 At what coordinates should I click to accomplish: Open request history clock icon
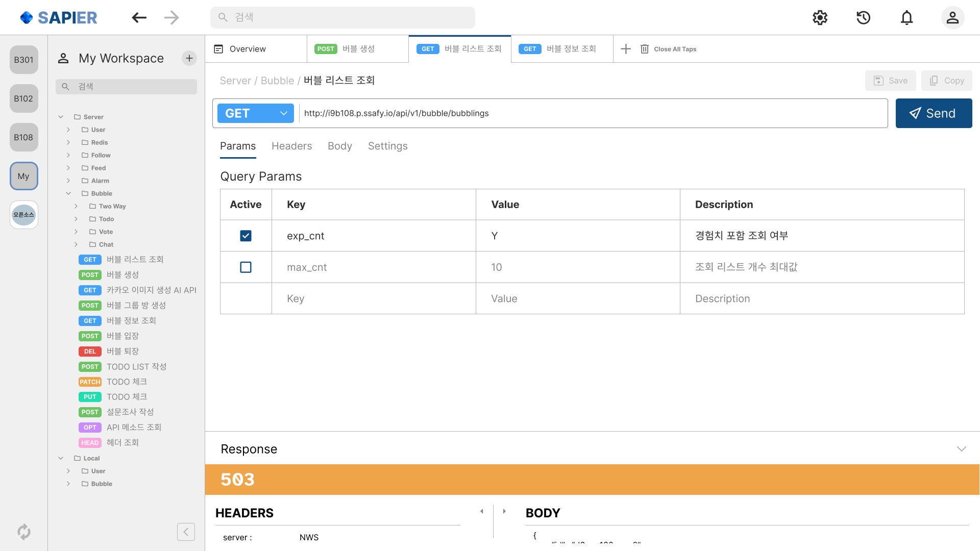(863, 17)
